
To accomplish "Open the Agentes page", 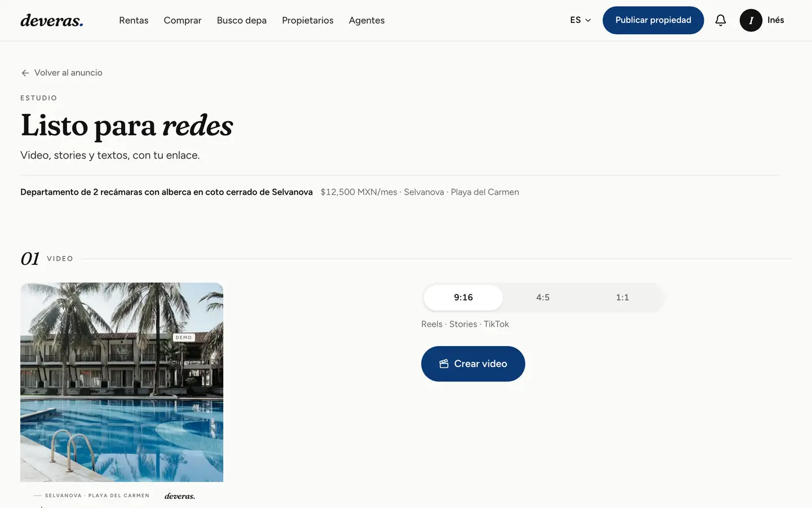I will (x=367, y=20).
